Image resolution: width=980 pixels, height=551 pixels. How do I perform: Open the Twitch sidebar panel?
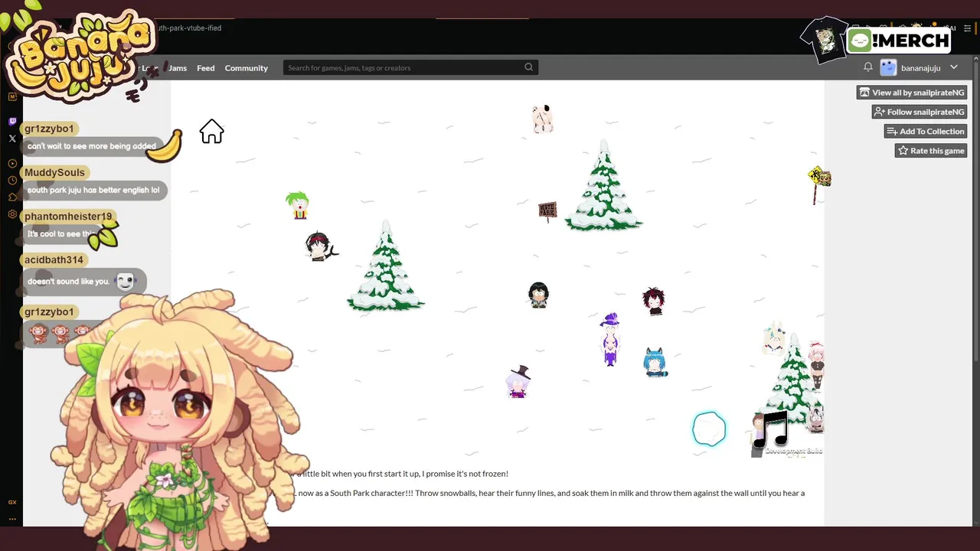coord(12,122)
